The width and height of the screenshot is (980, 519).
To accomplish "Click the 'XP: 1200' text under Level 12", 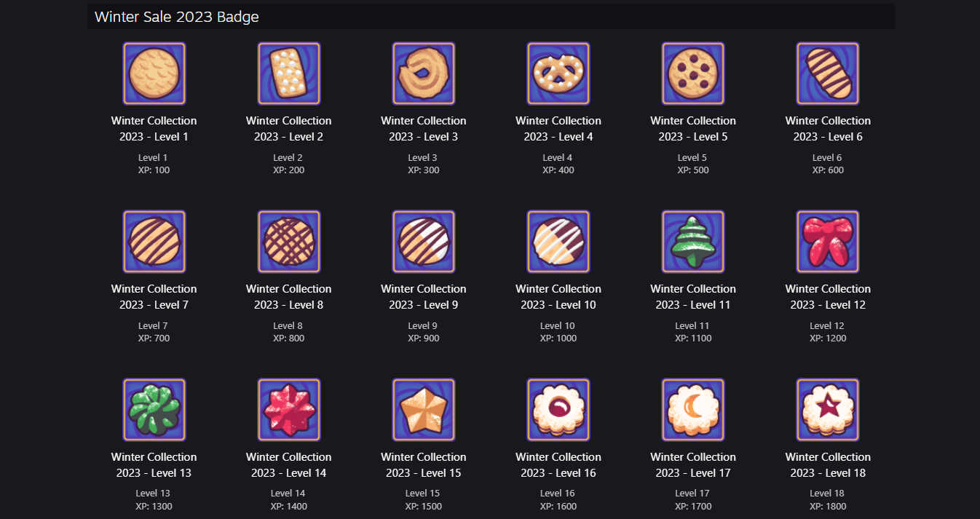I will point(827,338).
